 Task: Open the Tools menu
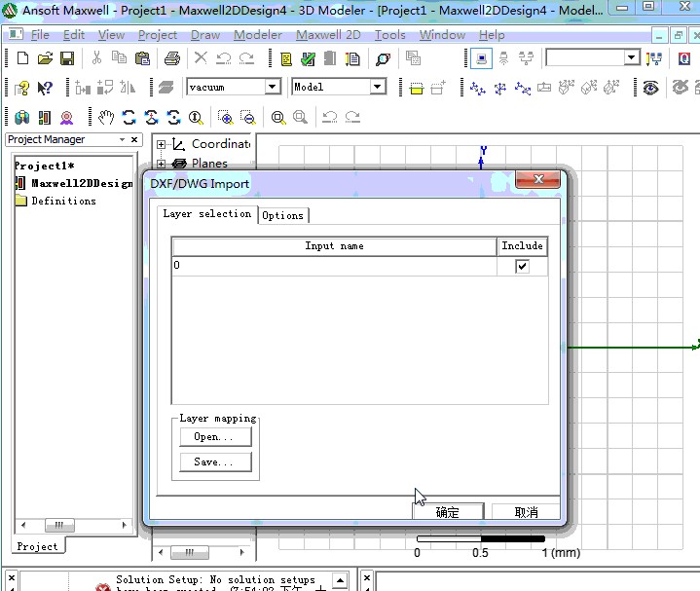pyautogui.click(x=389, y=35)
